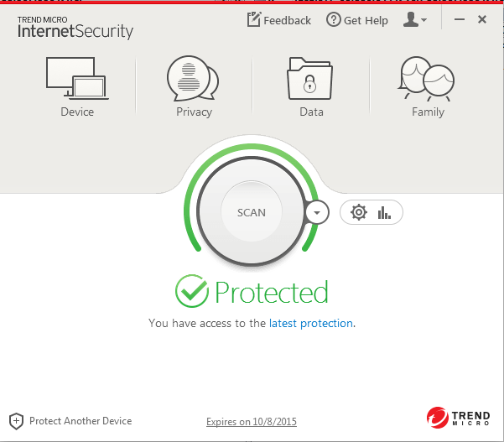Open the Data folder lock icon

tap(310, 79)
